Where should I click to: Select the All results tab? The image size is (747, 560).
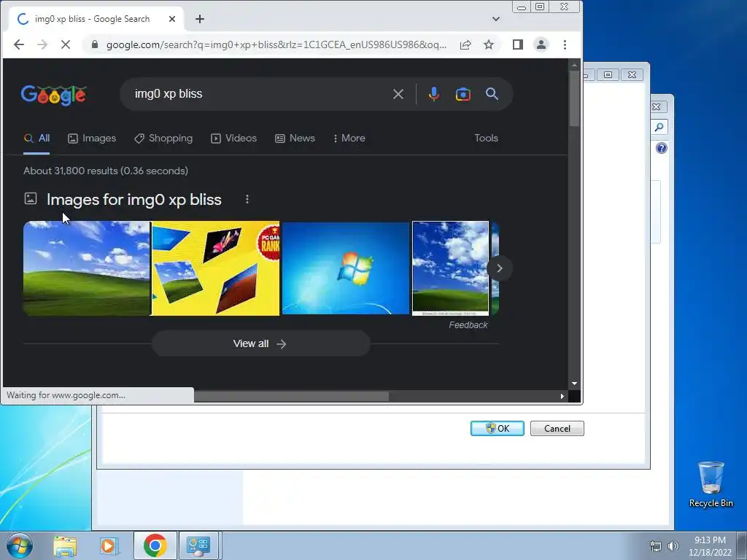pyautogui.click(x=36, y=138)
